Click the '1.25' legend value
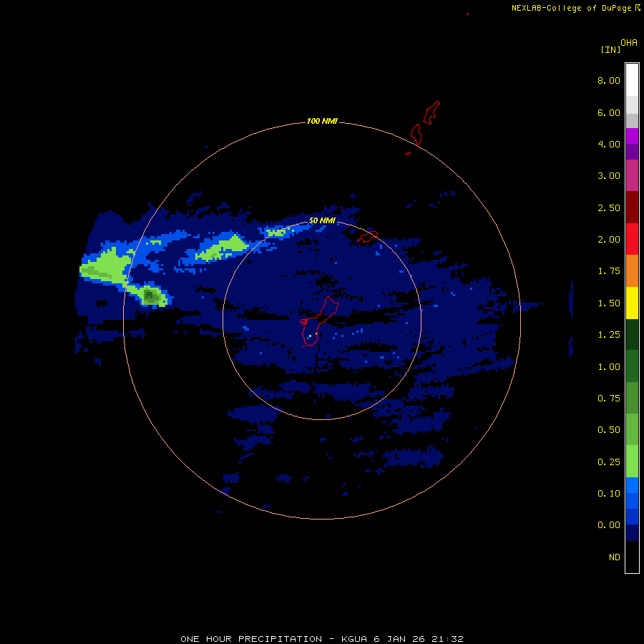 click(609, 335)
